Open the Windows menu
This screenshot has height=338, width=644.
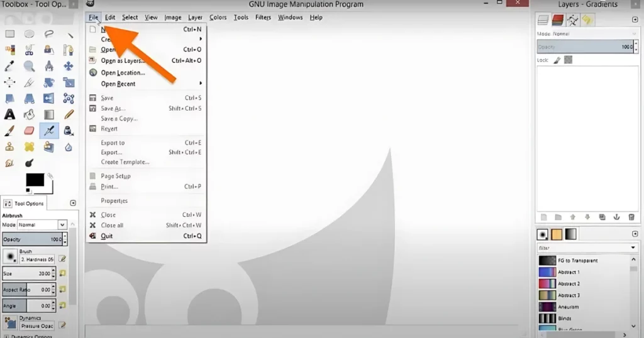(x=290, y=17)
